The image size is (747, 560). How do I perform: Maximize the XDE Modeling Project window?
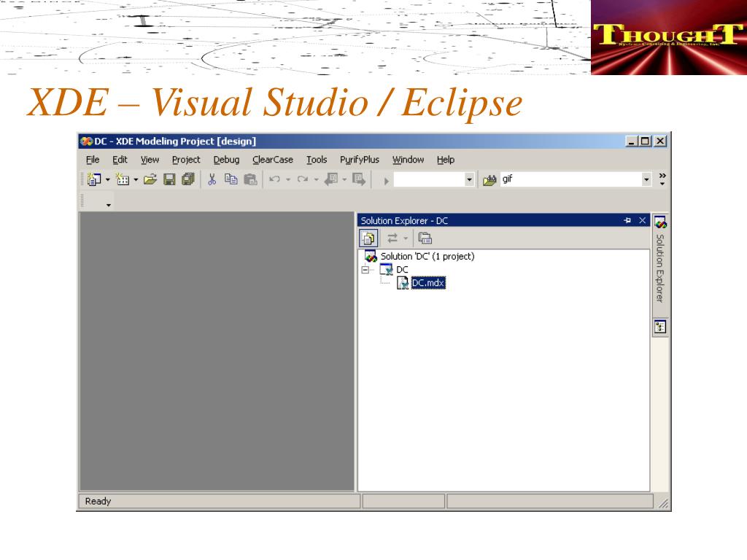[x=645, y=141]
